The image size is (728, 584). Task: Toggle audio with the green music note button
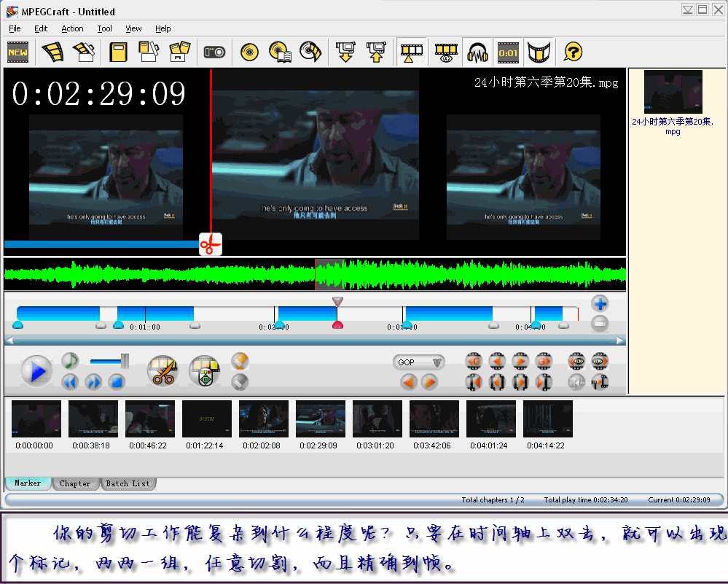tap(70, 360)
